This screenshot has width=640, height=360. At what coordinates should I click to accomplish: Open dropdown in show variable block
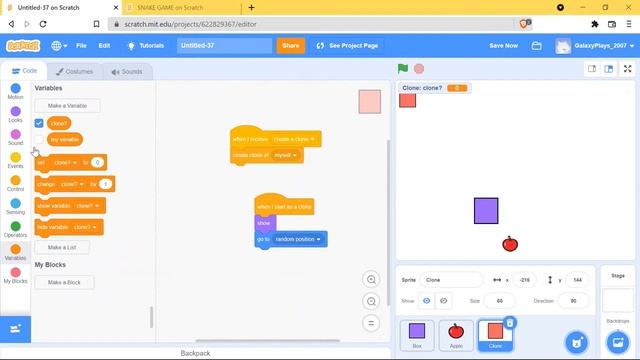click(87, 206)
